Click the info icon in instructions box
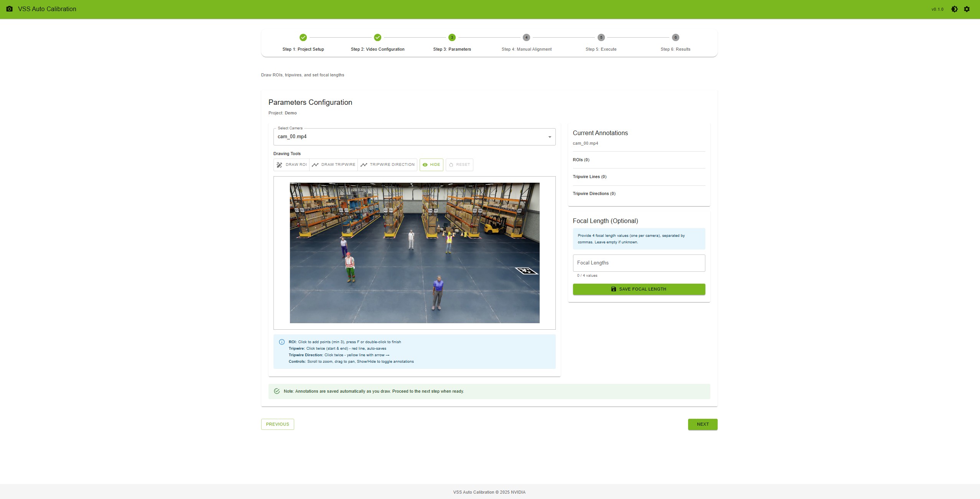 [x=282, y=342]
